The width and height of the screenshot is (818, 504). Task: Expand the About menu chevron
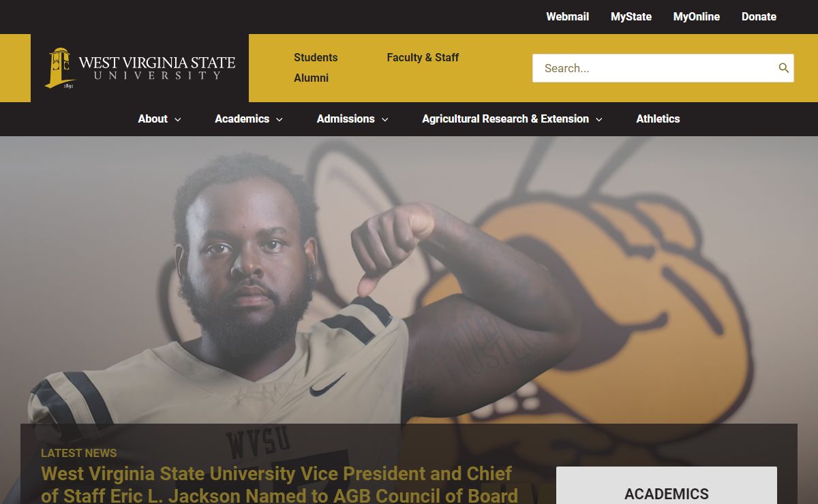click(178, 119)
